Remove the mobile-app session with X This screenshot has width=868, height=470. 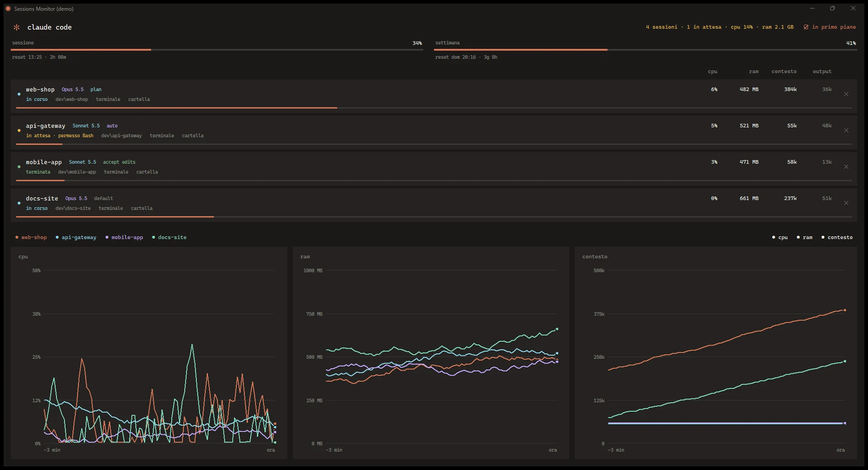tap(846, 167)
